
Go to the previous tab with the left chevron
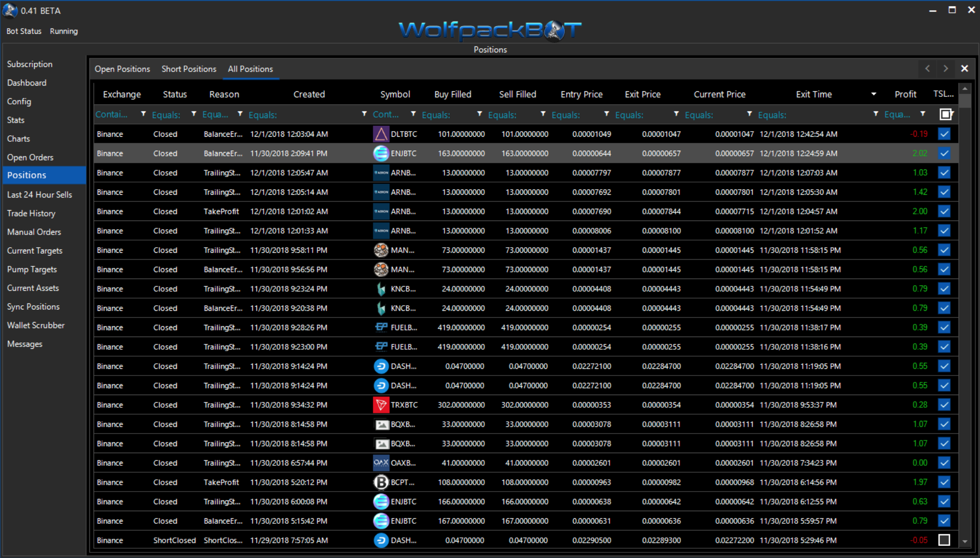pos(927,69)
